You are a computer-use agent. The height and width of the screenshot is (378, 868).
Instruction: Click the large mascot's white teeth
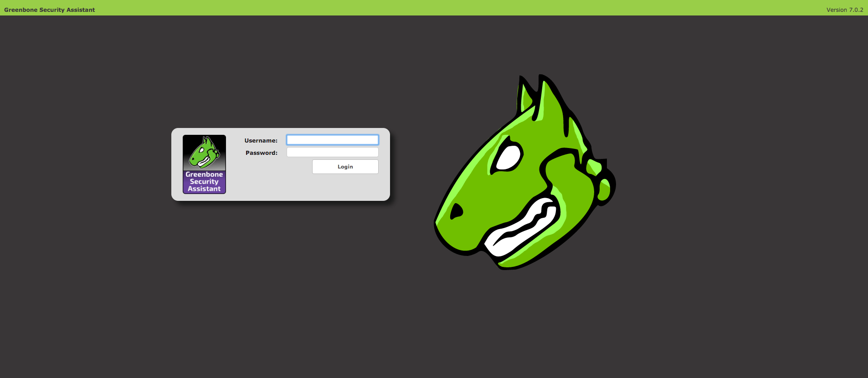pyautogui.click(x=524, y=228)
